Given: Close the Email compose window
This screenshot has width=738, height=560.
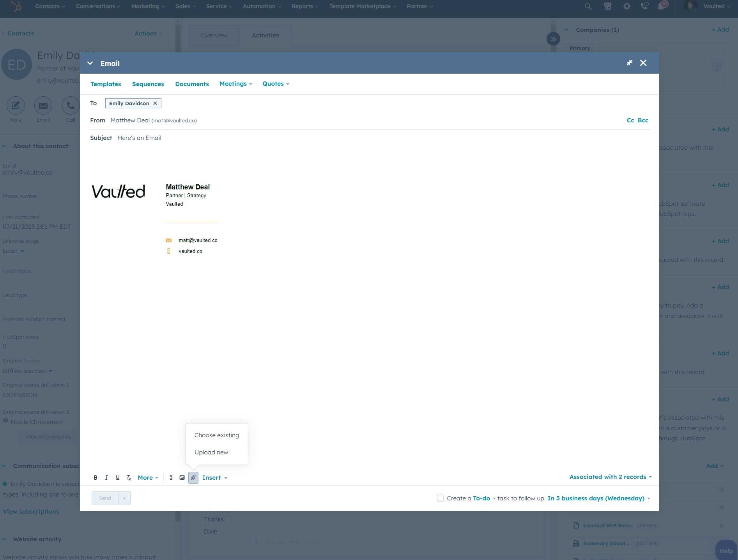Looking at the screenshot, I should tap(643, 63).
